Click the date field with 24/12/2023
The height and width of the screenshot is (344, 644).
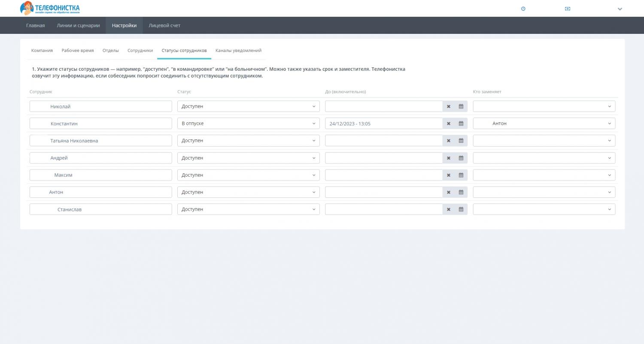(x=383, y=124)
